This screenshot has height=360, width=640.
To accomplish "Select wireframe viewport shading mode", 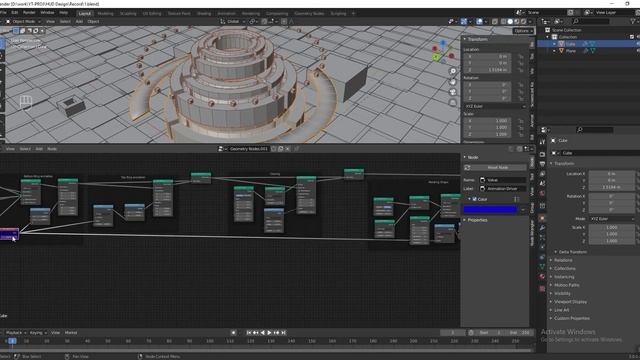I will [x=504, y=21].
